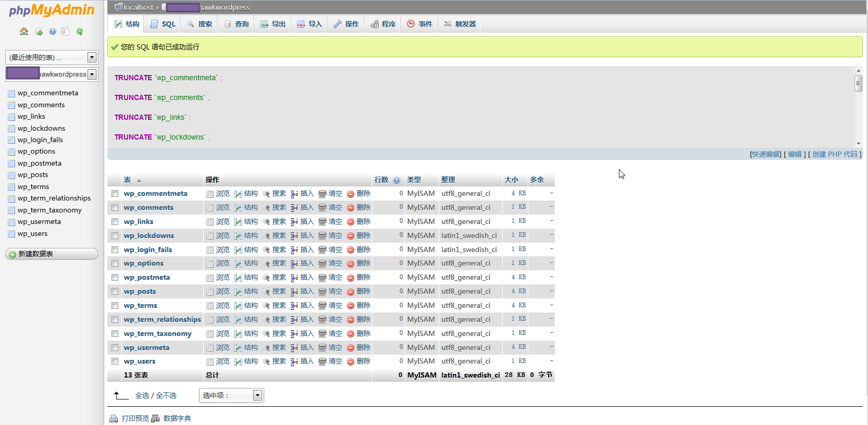Click 删除 icon in wp_usermeta row
The height and width of the screenshot is (425, 868).
(x=351, y=348)
